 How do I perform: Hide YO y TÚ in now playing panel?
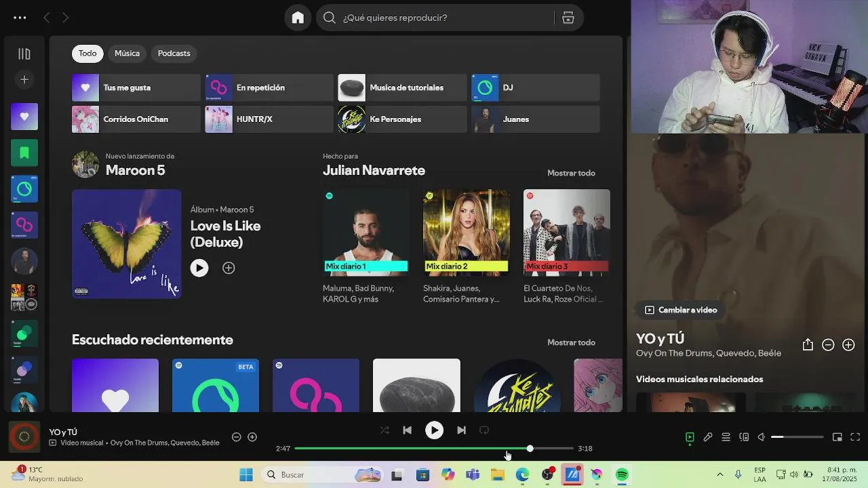(828, 345)
